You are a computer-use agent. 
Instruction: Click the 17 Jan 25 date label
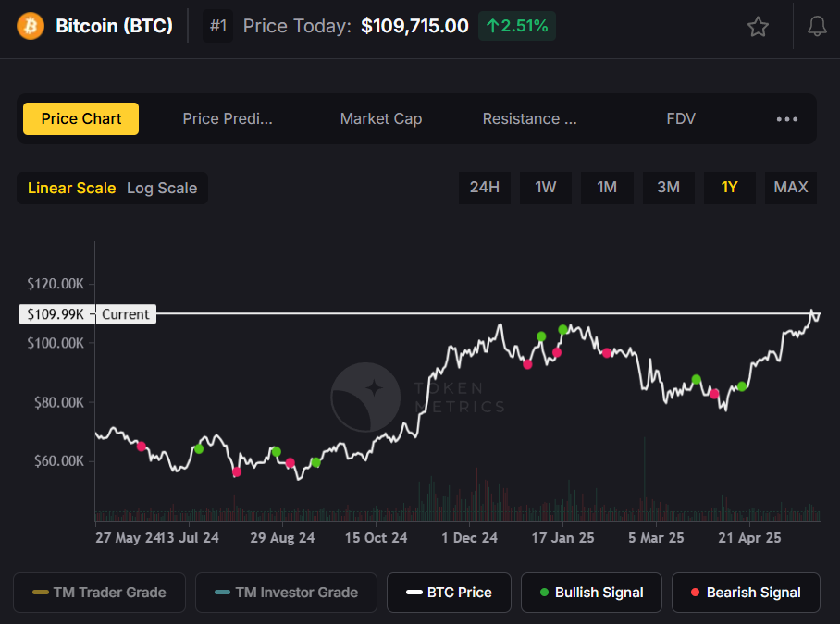click(562, 538)
